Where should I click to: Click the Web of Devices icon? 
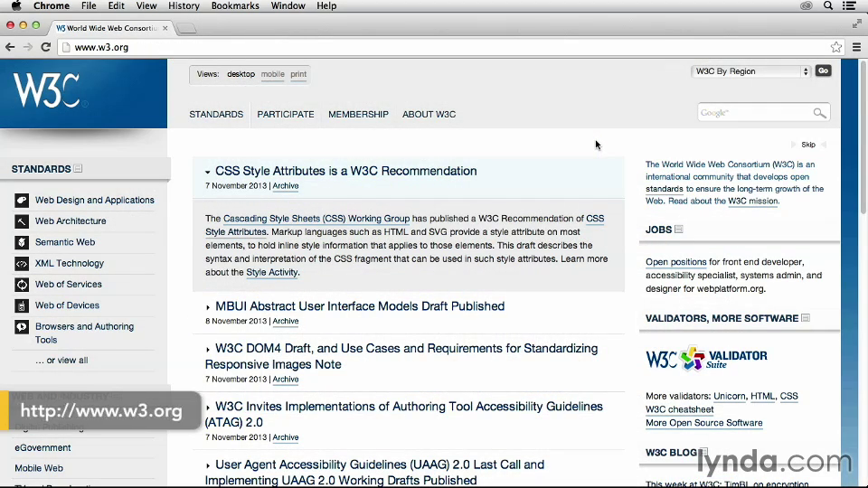pos(22,305)
